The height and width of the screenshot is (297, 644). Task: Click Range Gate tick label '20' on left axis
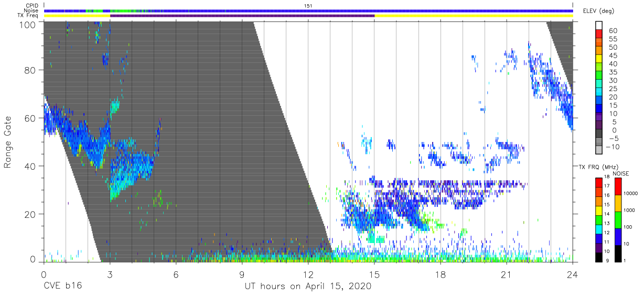pyautogui.click(x=30, y=214)
